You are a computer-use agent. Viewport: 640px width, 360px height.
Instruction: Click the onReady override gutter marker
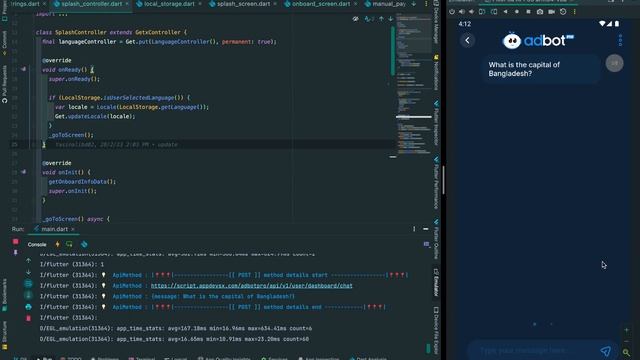(x=23, y=69)
